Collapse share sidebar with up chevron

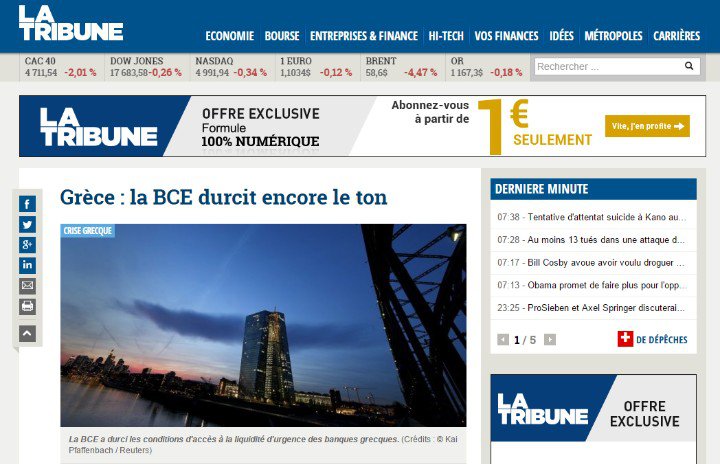coord(27,334)
